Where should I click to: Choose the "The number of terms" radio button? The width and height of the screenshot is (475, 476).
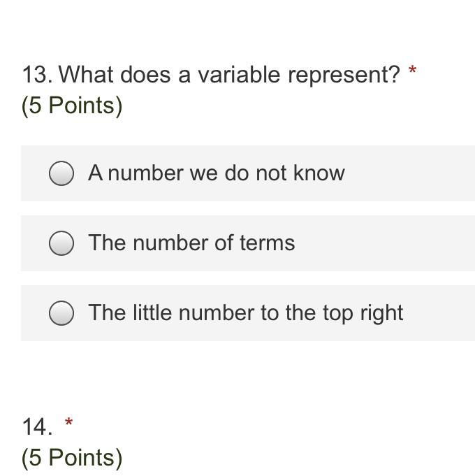61,243
